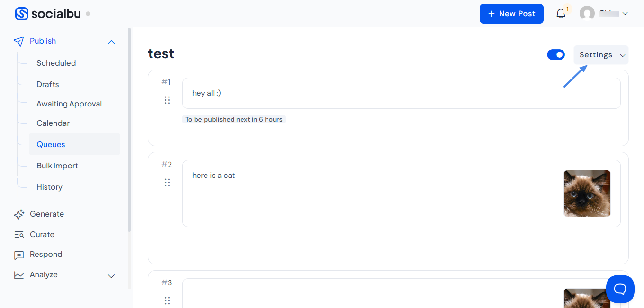Click the SocialBu logo
Screen dimensions: 644x308
pos(49,14)
